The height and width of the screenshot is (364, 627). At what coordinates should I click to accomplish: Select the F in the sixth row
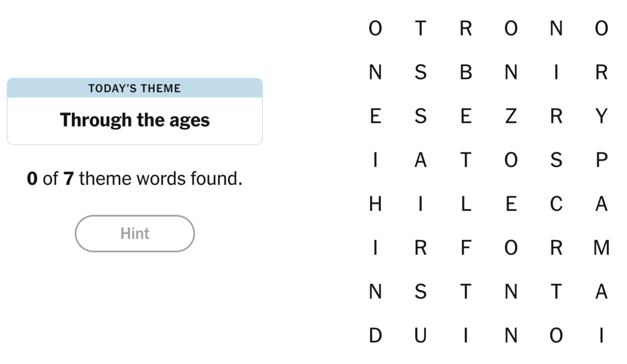tap(467, 249)
